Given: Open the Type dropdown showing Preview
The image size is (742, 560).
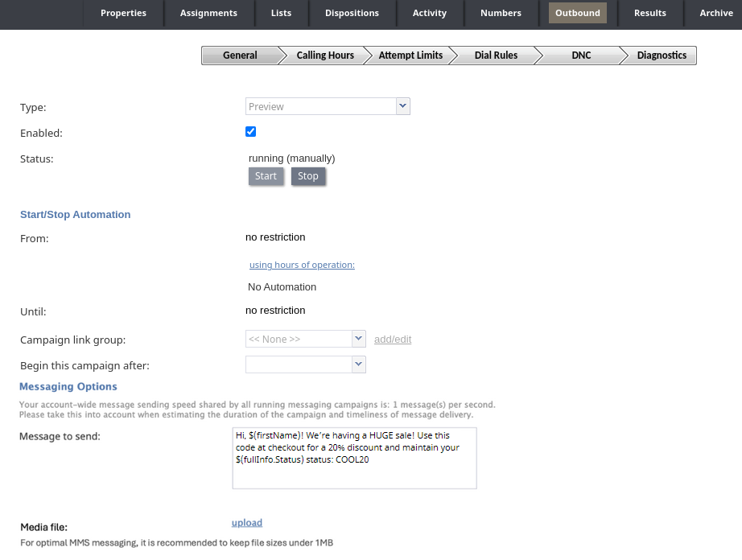Looking at the screenshot, I should pos(328,106).
